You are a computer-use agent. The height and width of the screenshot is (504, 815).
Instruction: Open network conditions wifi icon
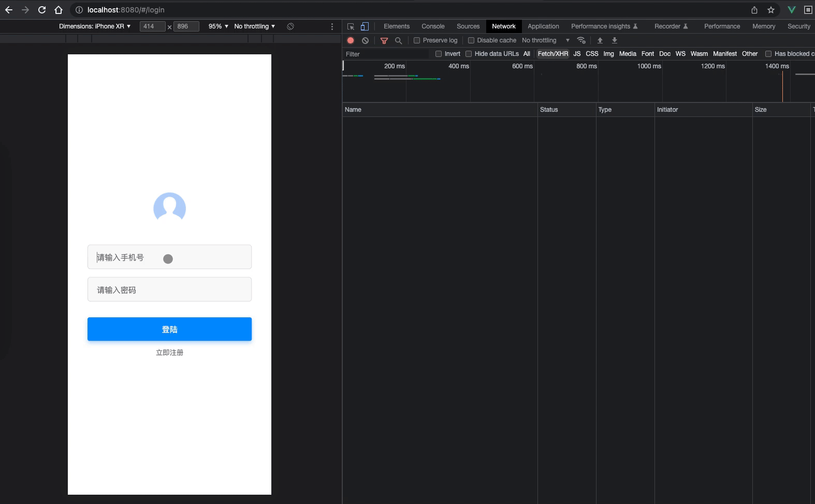(581, 40)
